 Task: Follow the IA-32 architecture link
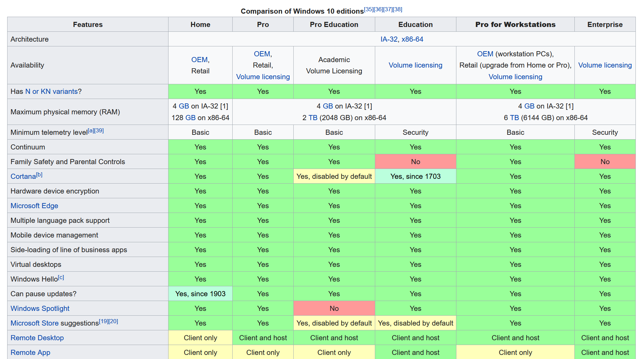(389, 39)
